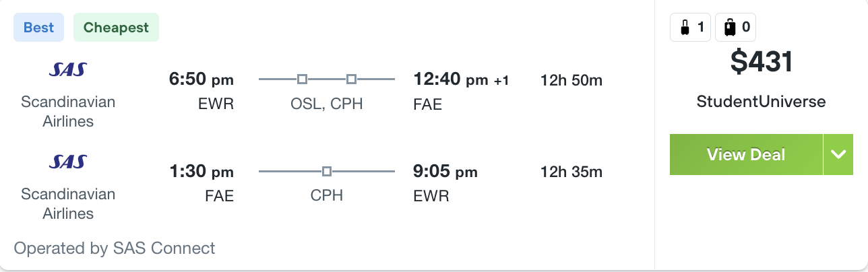Click the outbound 6:50 pm departure time

(201, 80)
